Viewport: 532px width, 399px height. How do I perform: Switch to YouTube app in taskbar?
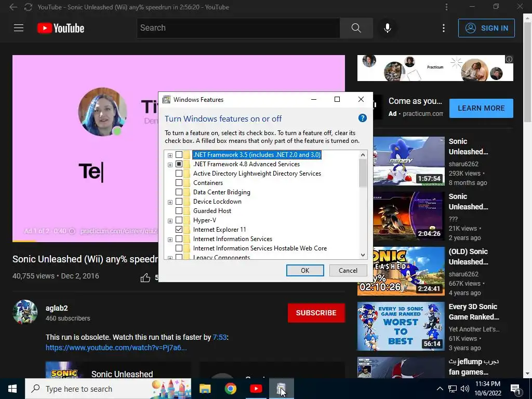click(256, 389)
